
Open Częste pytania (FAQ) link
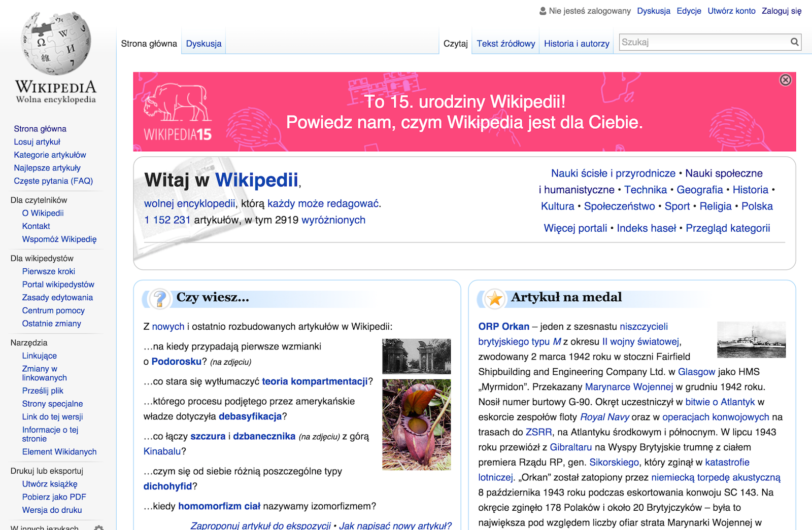(x=53, y=181)
